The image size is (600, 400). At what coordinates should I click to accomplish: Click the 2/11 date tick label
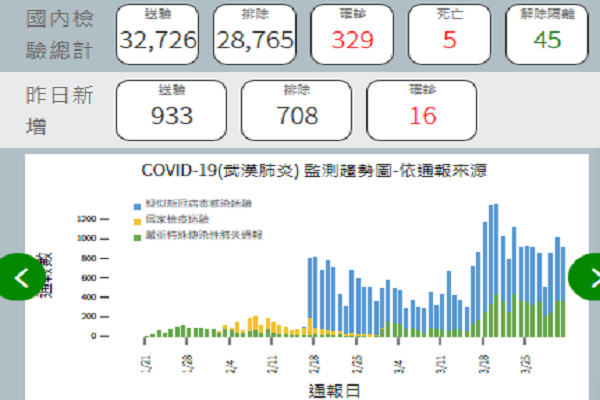(x=272, y=364)
